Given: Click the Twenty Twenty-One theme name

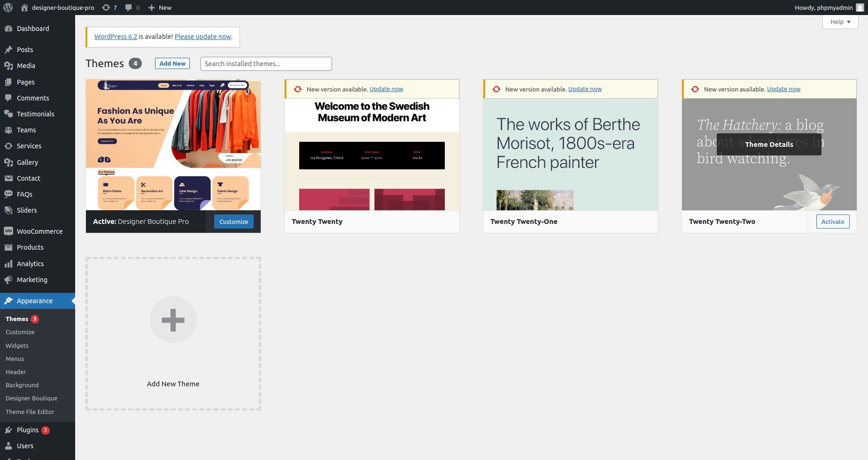Looking at the screenshot, I should click(x=524, y=222).
